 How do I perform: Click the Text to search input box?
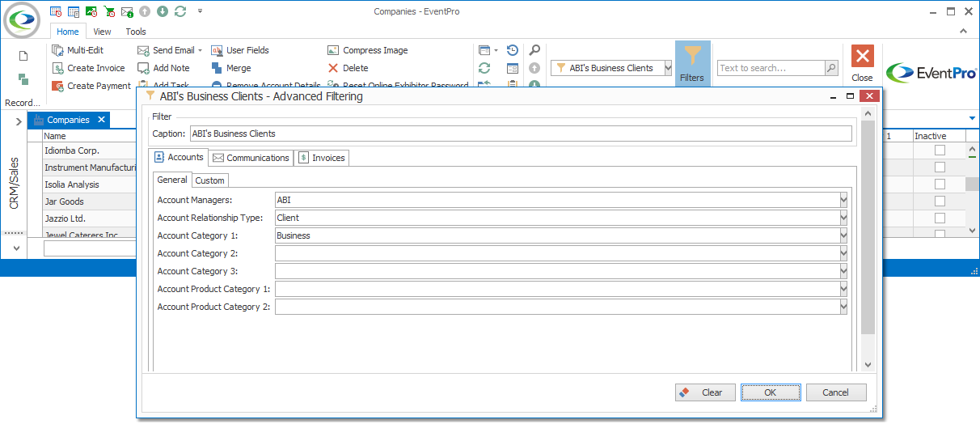pyautogui.click(x=771, y=68)
